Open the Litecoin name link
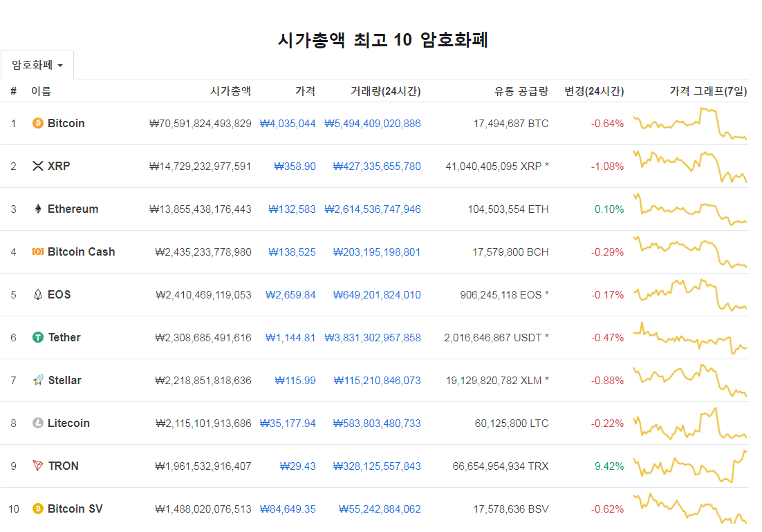This screenshot has width=762, height=532. (68, 424)
